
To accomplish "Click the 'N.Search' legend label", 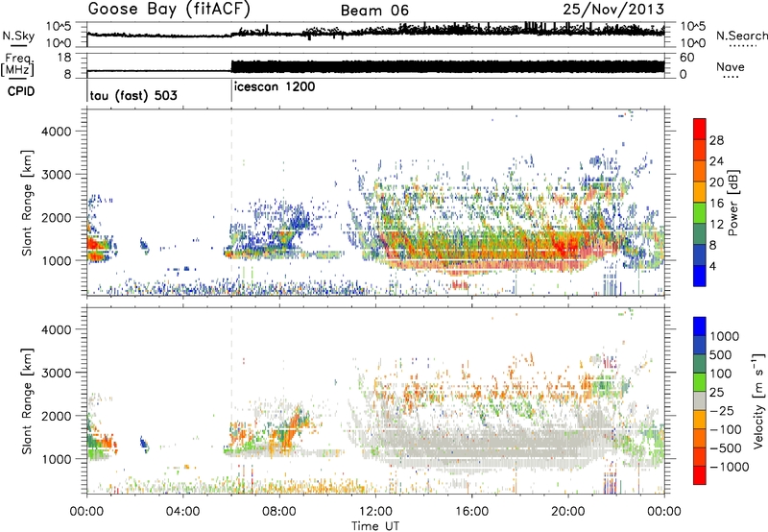I will [x=741, y=36].
